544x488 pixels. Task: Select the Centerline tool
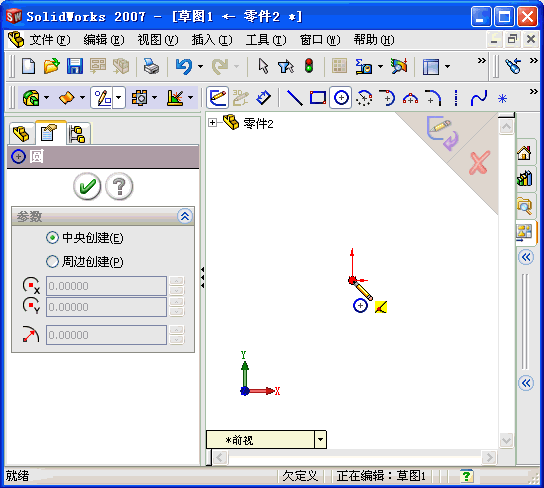tap(456, 98)
